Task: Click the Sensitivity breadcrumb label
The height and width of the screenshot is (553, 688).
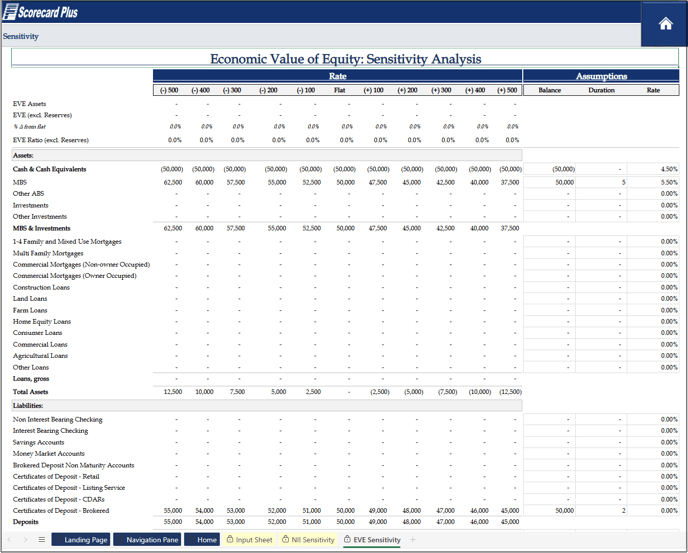Action: click(x=21, y=36)
